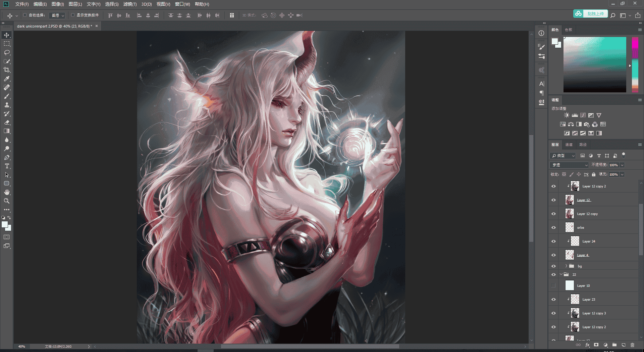
Task: Hide the bg group
Action: [x=553, y=266]
